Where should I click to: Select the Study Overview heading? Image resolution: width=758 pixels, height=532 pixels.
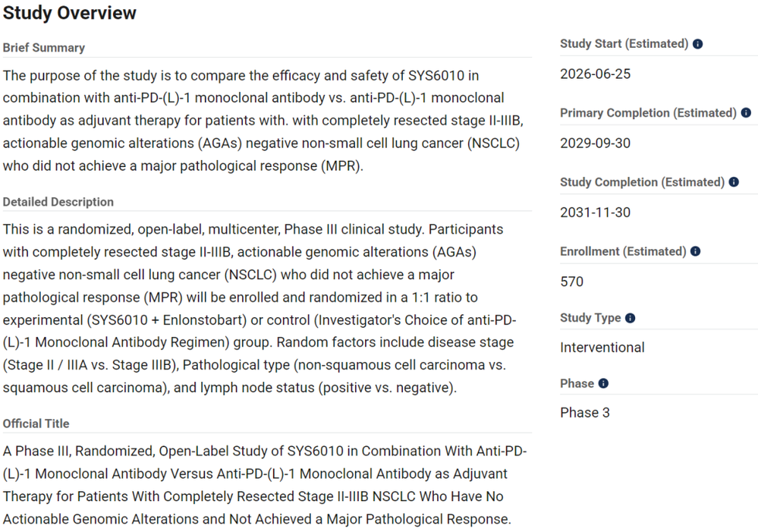pyautogui.click(x=70, y=13)
